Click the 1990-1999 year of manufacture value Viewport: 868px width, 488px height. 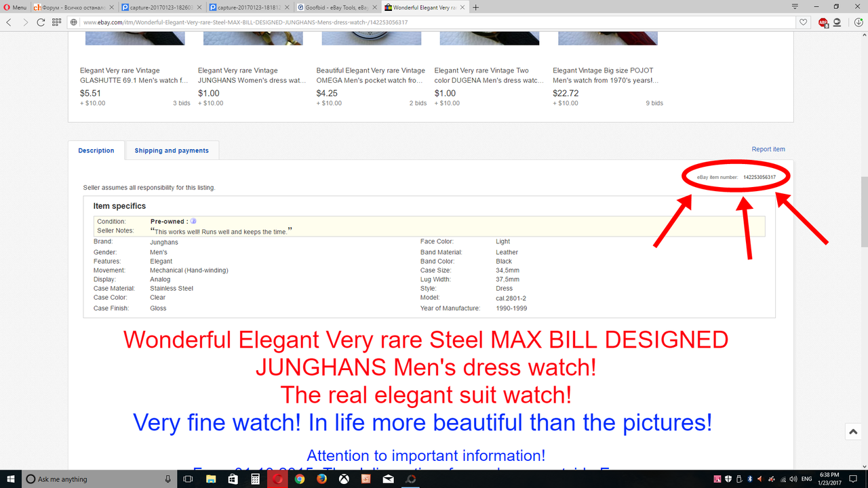point(511,308)
